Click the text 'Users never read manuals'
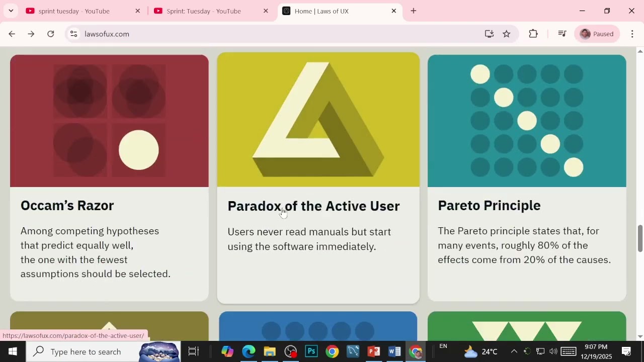Viewport: 644px width, 362px height. 288,232
